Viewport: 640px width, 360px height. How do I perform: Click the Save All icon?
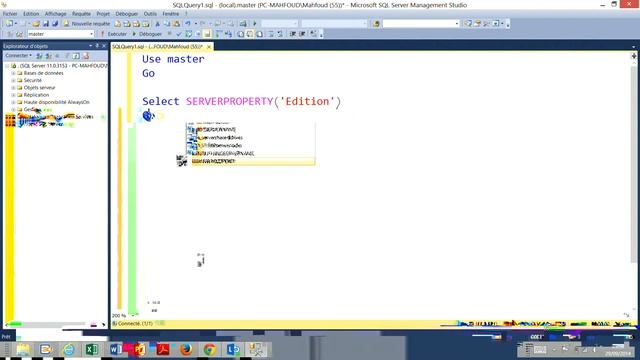tap(55, 24)
